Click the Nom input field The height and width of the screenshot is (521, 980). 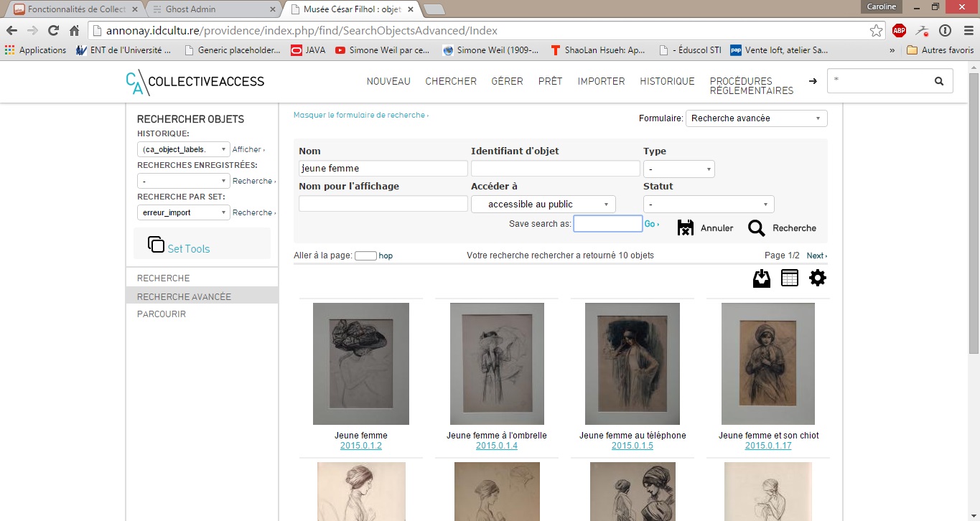[383, 169]
